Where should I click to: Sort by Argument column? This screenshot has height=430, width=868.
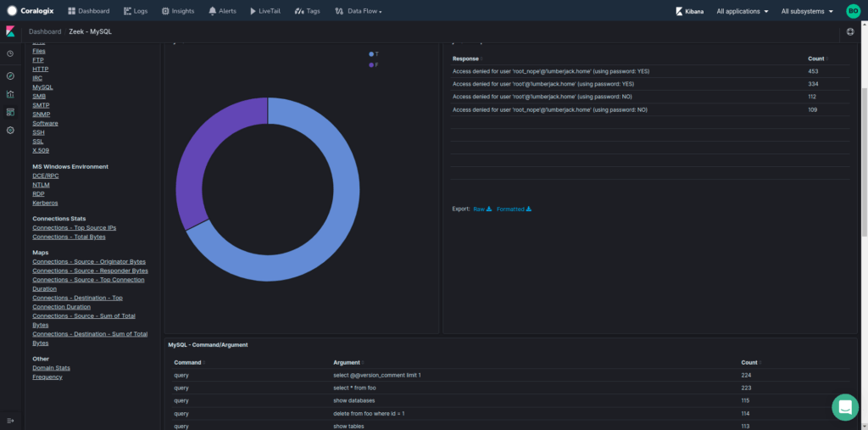pyautogui.click(x=348, y=362)
